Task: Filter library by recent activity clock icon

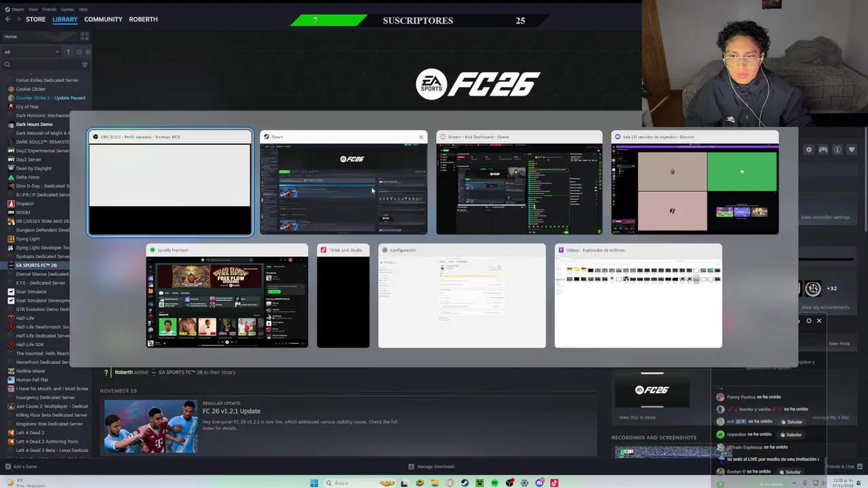Action: point(79,52)
